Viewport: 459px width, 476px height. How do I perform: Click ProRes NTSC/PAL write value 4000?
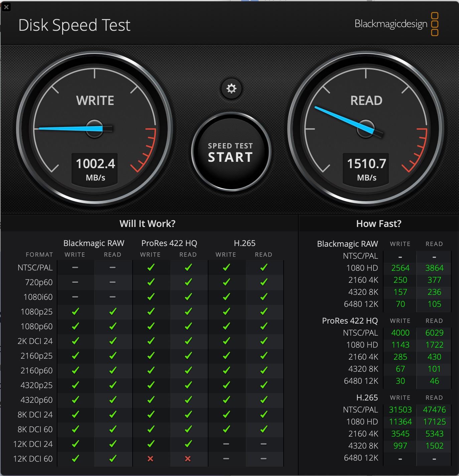(x=400, y=333)
